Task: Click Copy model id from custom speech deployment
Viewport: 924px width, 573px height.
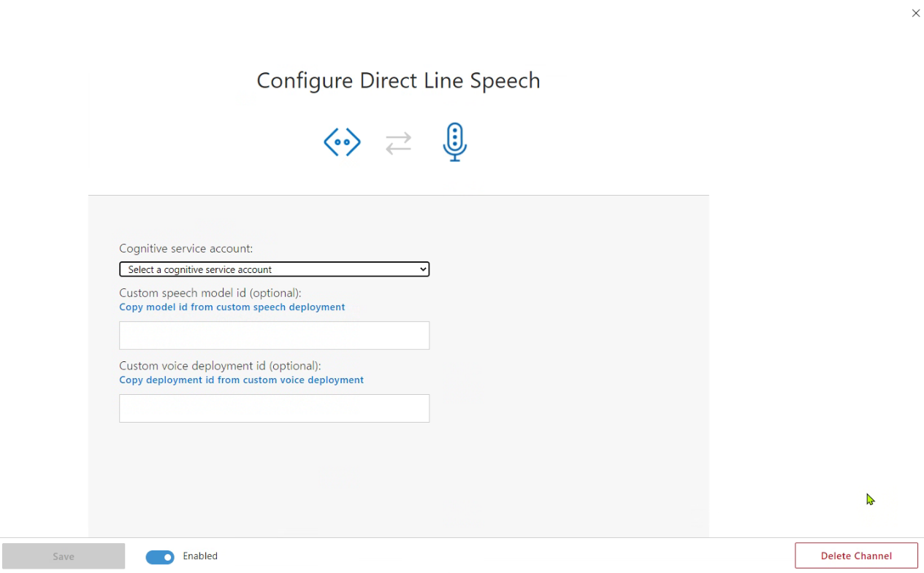Action: [x=232, y=307]
